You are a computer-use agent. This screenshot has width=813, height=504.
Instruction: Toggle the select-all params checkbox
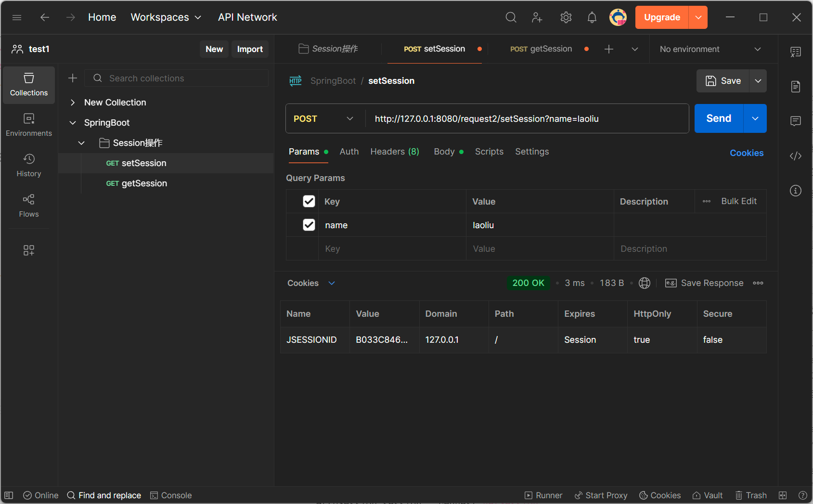(x=309, y=201)
